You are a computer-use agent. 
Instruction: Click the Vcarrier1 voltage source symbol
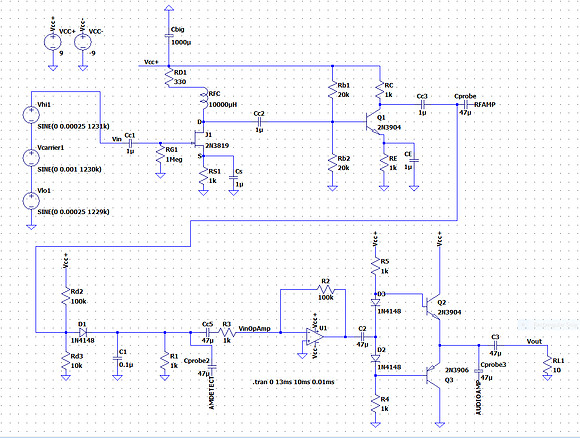[31, 158]
